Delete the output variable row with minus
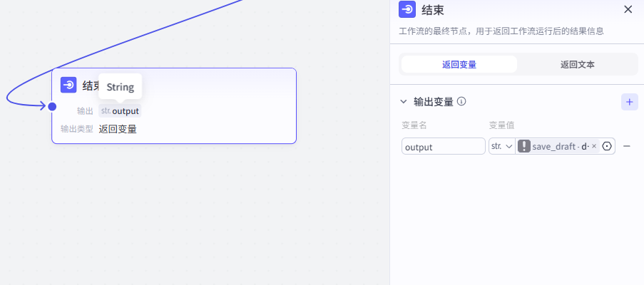The image size is (644, 285). coord(627,146)
